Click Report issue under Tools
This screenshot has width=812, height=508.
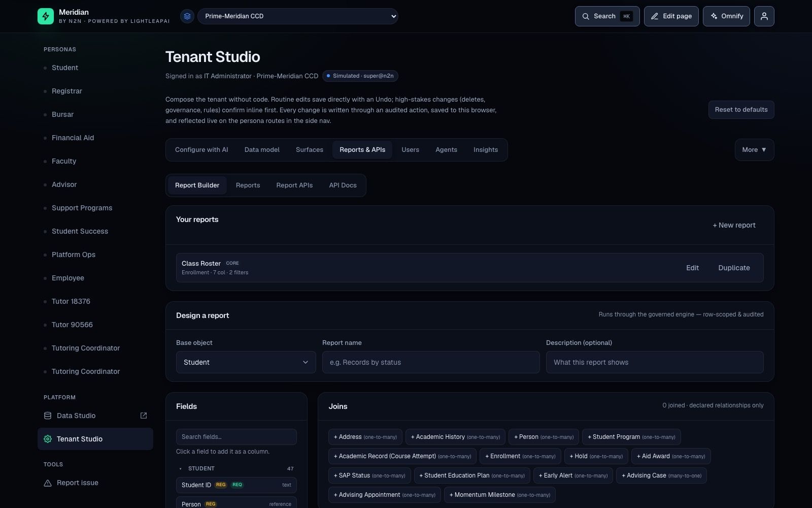tap(95, 483)
